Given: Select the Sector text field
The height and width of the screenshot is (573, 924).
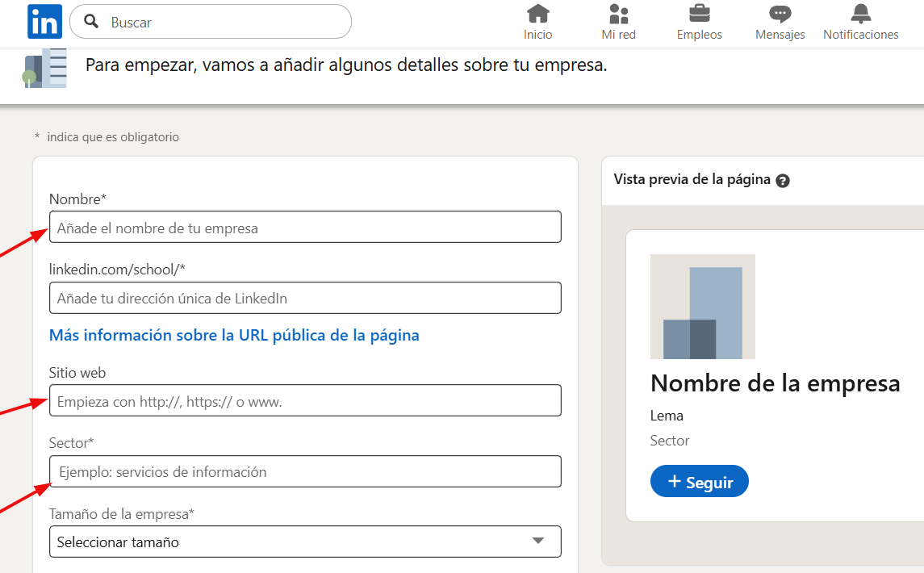Looking at the screenshot, I should 305,471.
